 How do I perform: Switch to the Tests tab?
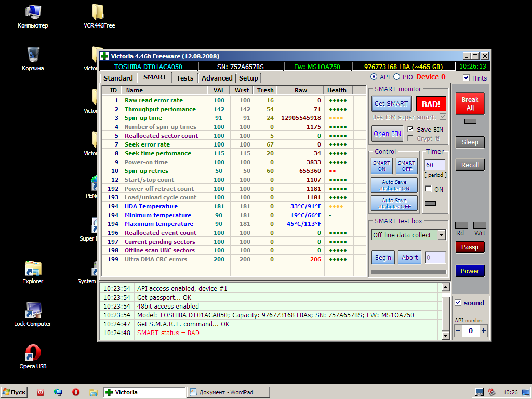coord(184,78)
